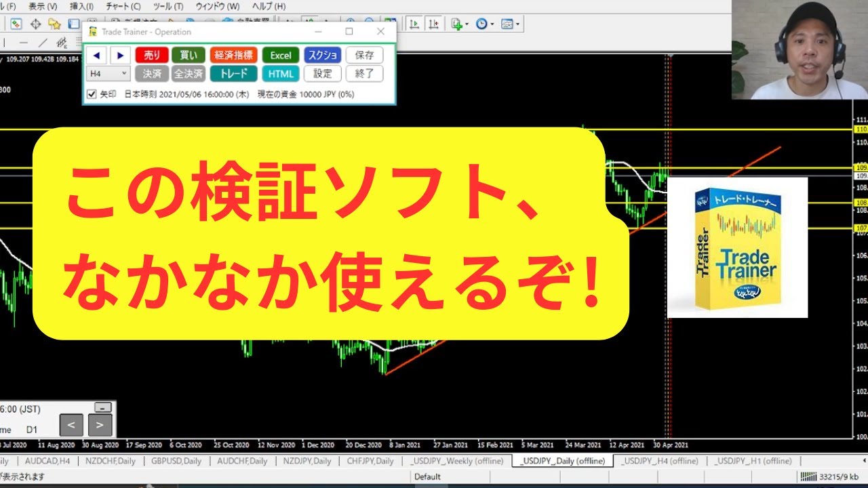Screen dimensions: 868x488
Task: Click the Excel export button
Action: point(280,56)
